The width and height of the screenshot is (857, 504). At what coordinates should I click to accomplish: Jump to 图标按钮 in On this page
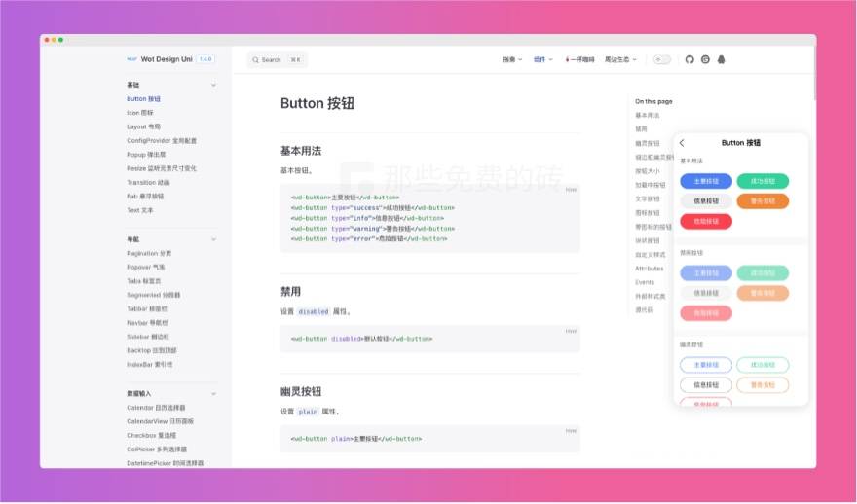click(x=647, y=213)
